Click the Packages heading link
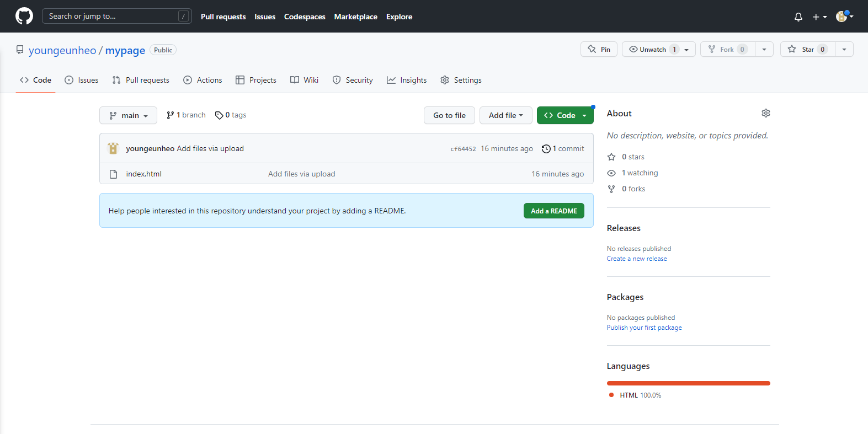The image size is (868, 434). point(625,297)
